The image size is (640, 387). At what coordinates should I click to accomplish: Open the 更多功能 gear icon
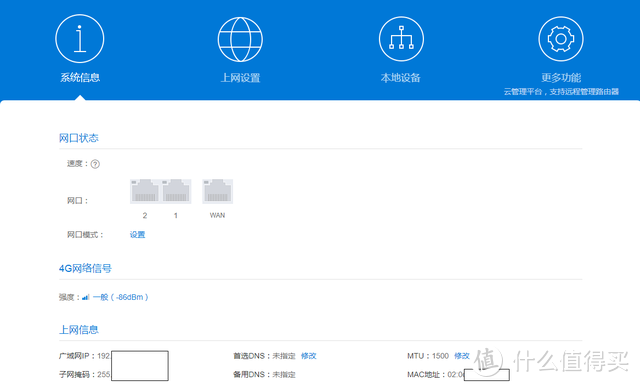(561, 39)
